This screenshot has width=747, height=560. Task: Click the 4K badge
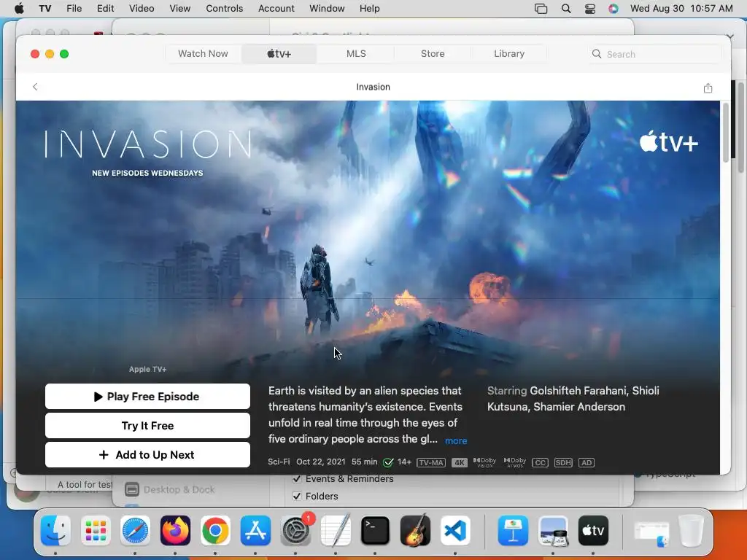click(460, 462)
